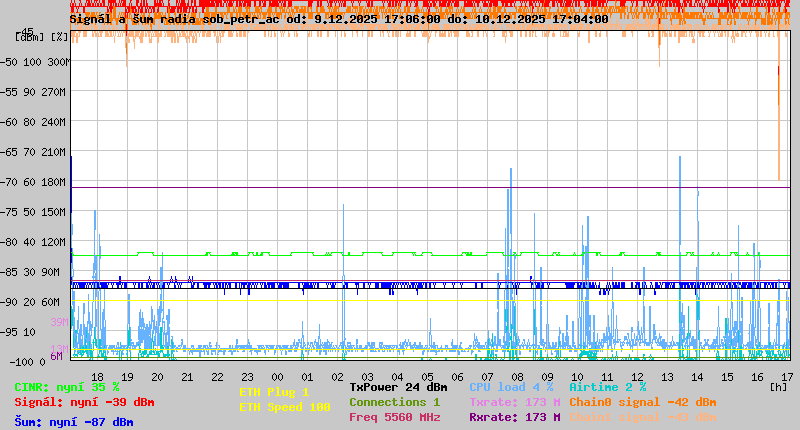Click the 'Connections 1' legend label
800x430 pixels.
tap(394, 402)
